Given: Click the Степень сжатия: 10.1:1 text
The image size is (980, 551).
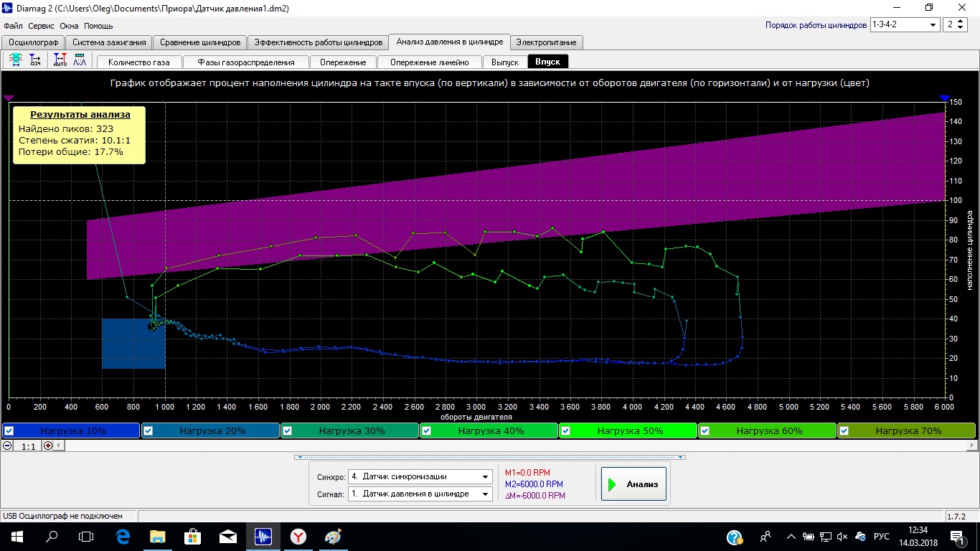Looking at the screenshot, I should tap(75, 141).
